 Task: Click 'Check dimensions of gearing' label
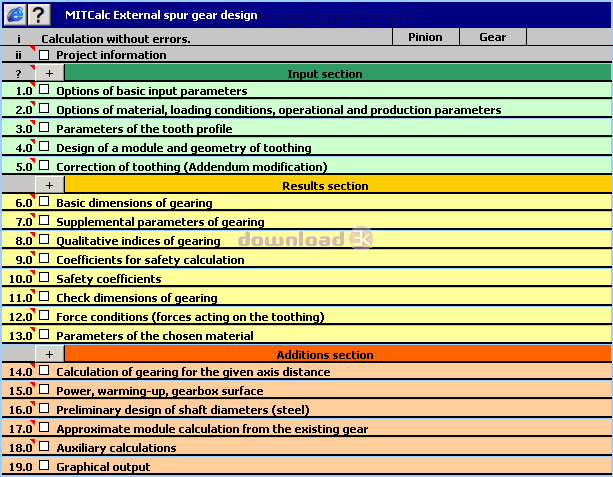pyautogui.click(x=136, y=298)
